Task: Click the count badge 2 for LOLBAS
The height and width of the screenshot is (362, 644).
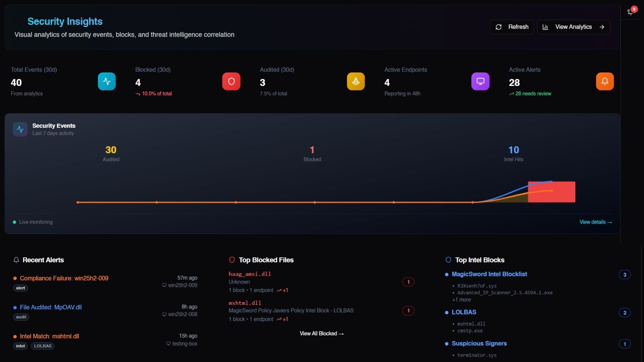Action: pyautogui.click(x=625, y=313)
